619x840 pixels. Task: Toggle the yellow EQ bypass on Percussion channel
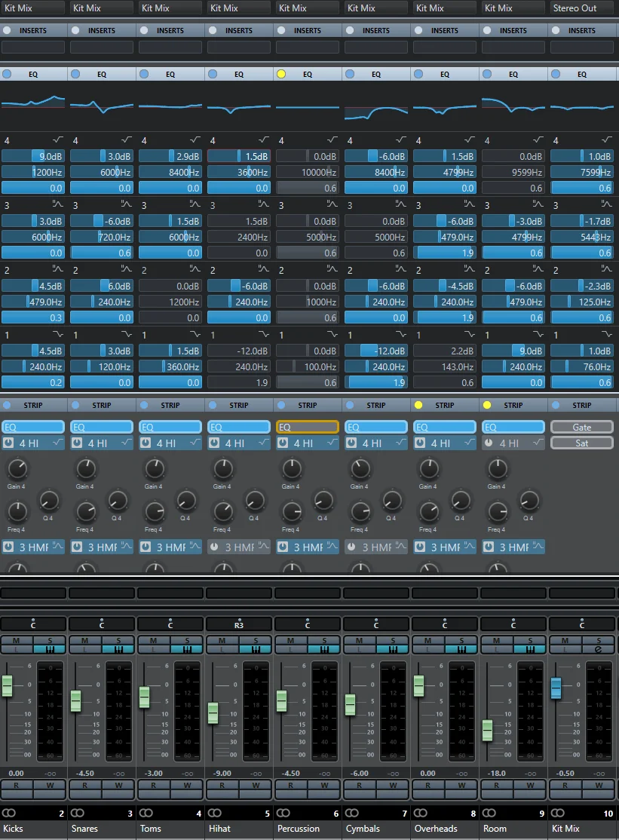[281, 74]
